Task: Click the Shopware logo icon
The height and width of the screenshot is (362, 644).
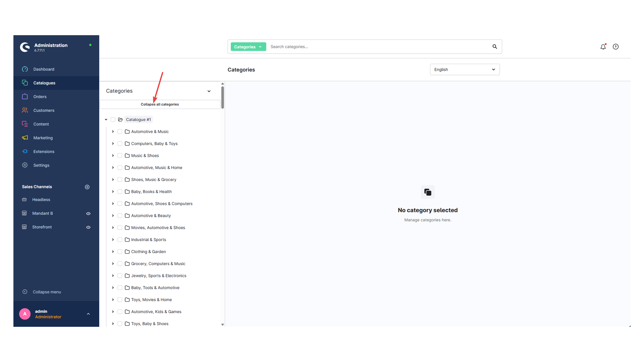Action: [25, 47]
